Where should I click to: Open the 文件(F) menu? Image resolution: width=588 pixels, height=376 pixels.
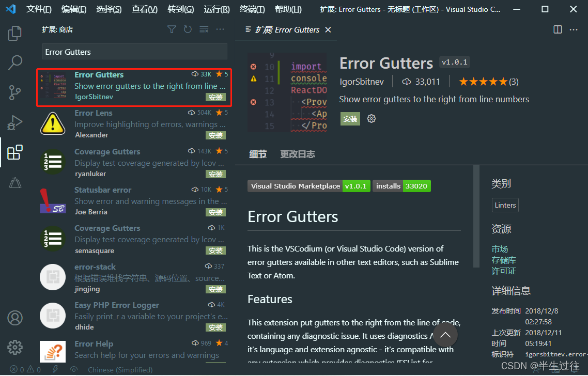pos(39,9)
